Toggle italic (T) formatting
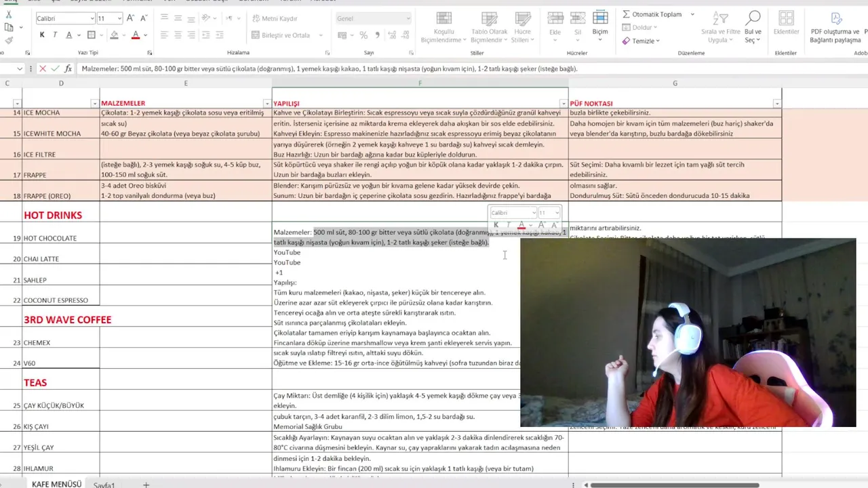 click(55, 35)
